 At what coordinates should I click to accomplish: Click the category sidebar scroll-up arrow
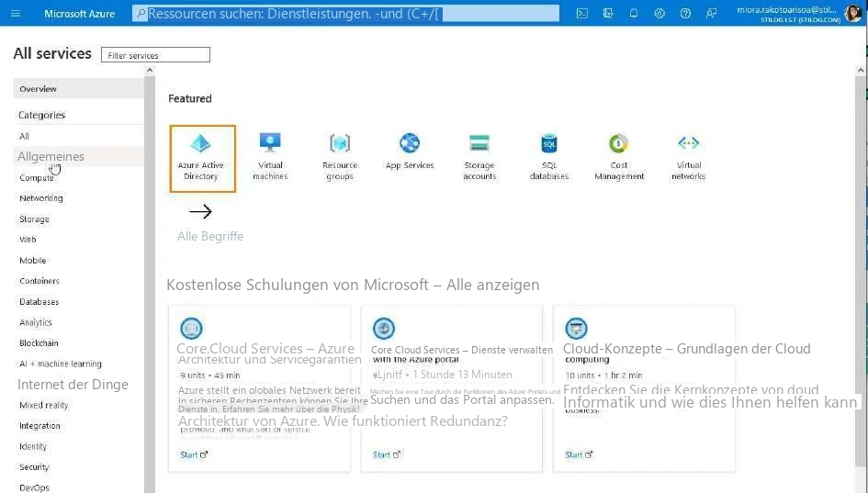pos(150,71)
